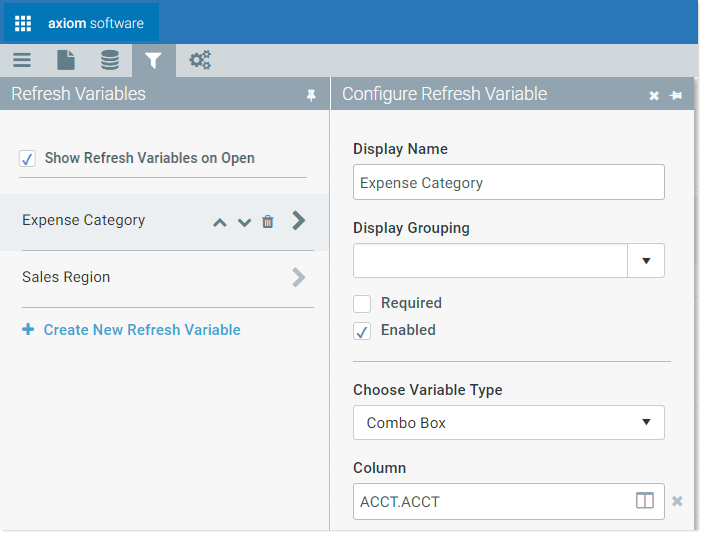Move Expense Category down in list
702x534 pixels.
point(244,222)
